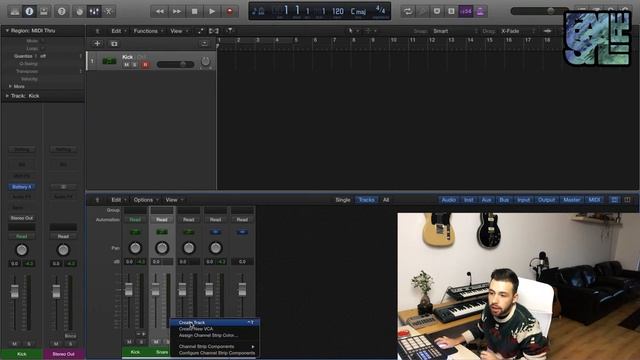This screenshot has width=640, height=360.
Task: Solo the Kick track in header
Action: (x=135, y=65)
